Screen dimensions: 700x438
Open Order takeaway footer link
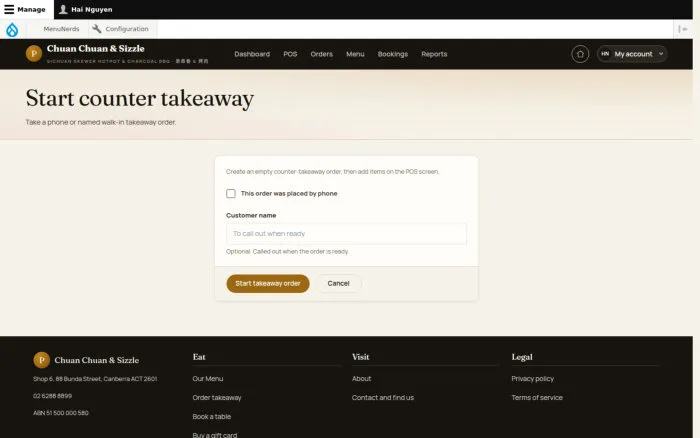click(217, 397)
